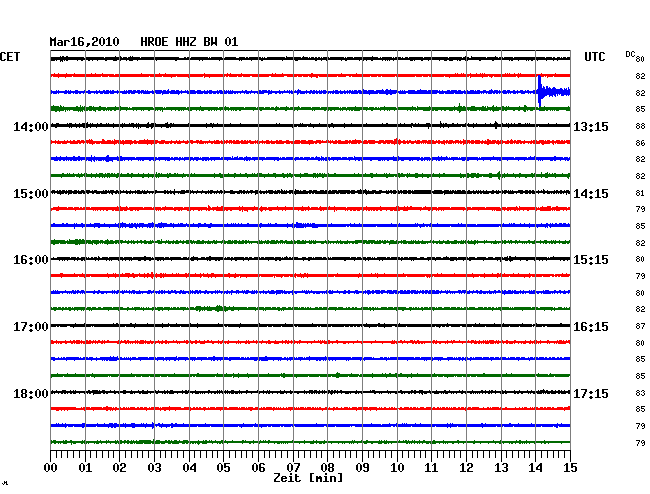Click the DC value 87 beside 16:15

tap(640, 326)
